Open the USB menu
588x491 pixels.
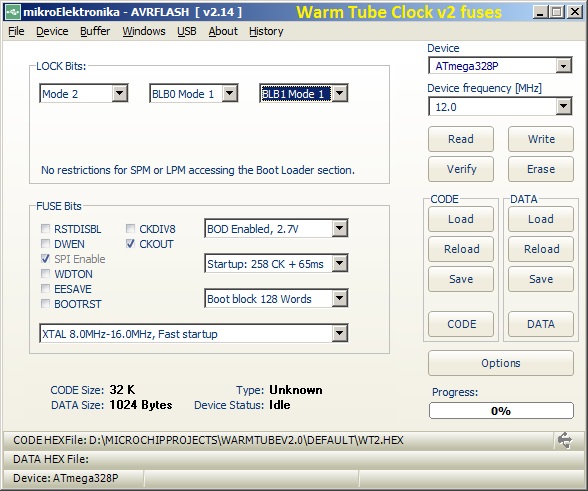(x=187, y=31)
